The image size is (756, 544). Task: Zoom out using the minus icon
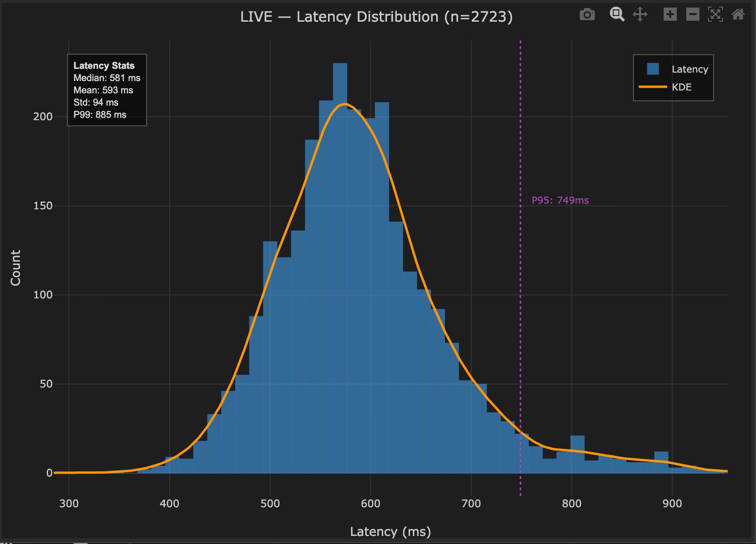click(x=692, y=15)
